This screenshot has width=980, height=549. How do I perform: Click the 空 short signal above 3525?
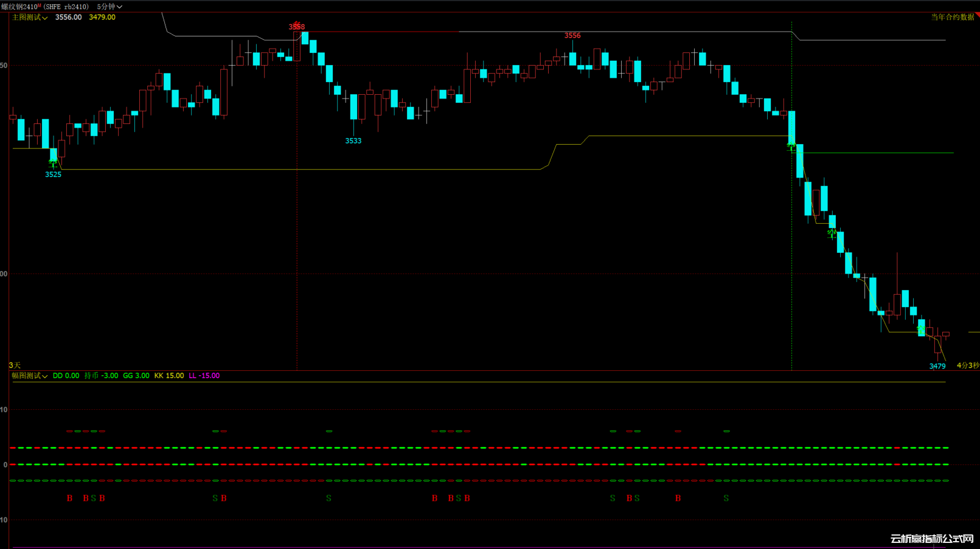(x=53, y=162)
